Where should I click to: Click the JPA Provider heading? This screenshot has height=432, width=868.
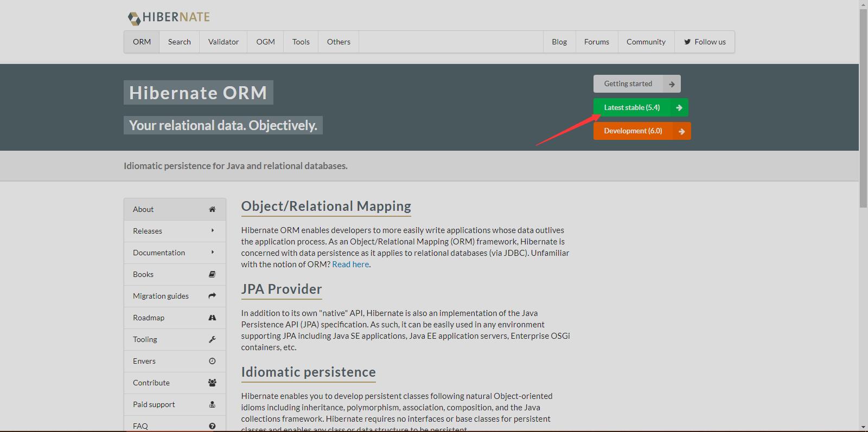tap(282, 289)
